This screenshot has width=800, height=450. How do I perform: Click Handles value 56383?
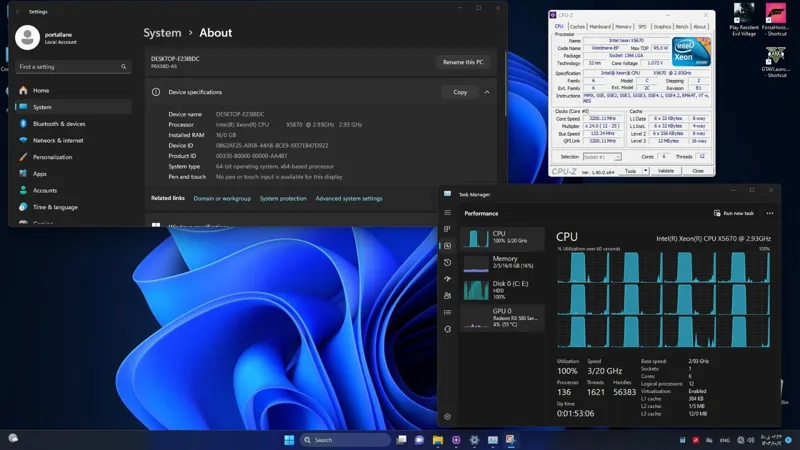pyautogui.click(x=624, y=392)
